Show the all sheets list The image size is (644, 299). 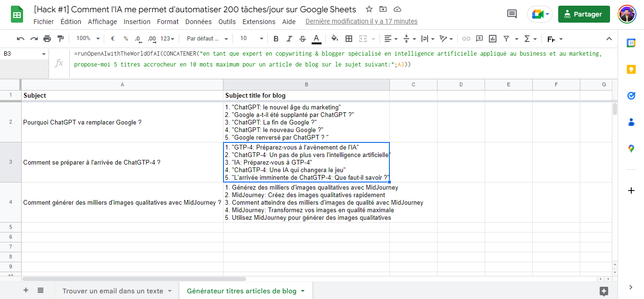41,291
